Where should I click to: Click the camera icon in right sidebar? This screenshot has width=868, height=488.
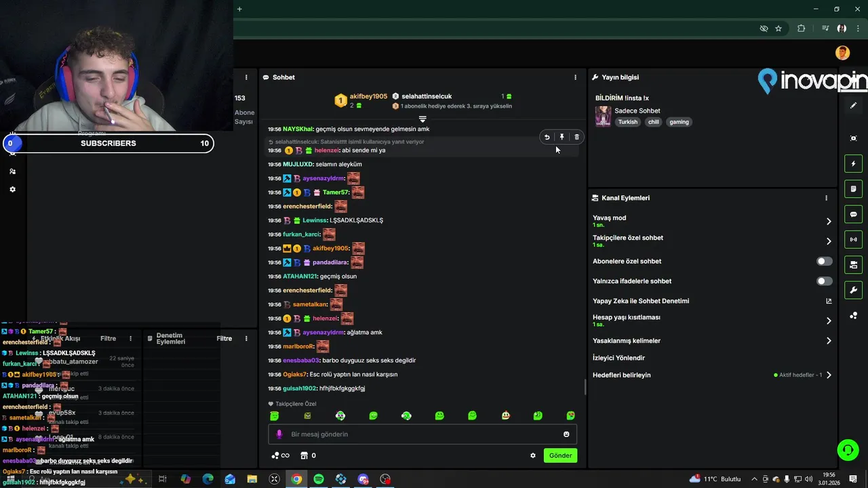click(853, 264)
